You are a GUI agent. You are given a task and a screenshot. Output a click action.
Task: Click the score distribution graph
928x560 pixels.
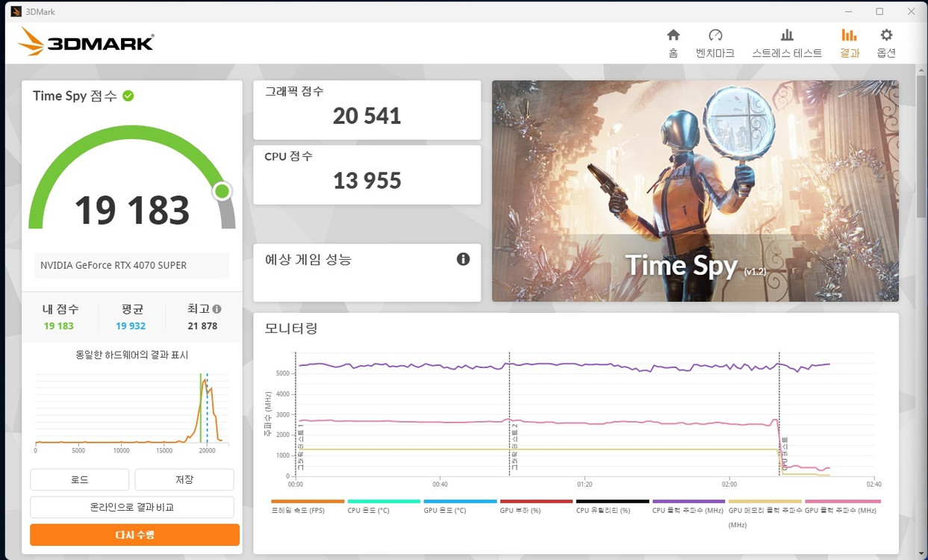(131, 407)
